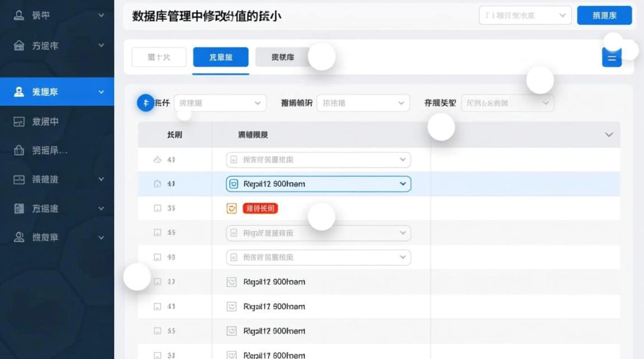Click the blue list icon right of the tabs

[611, 57]
